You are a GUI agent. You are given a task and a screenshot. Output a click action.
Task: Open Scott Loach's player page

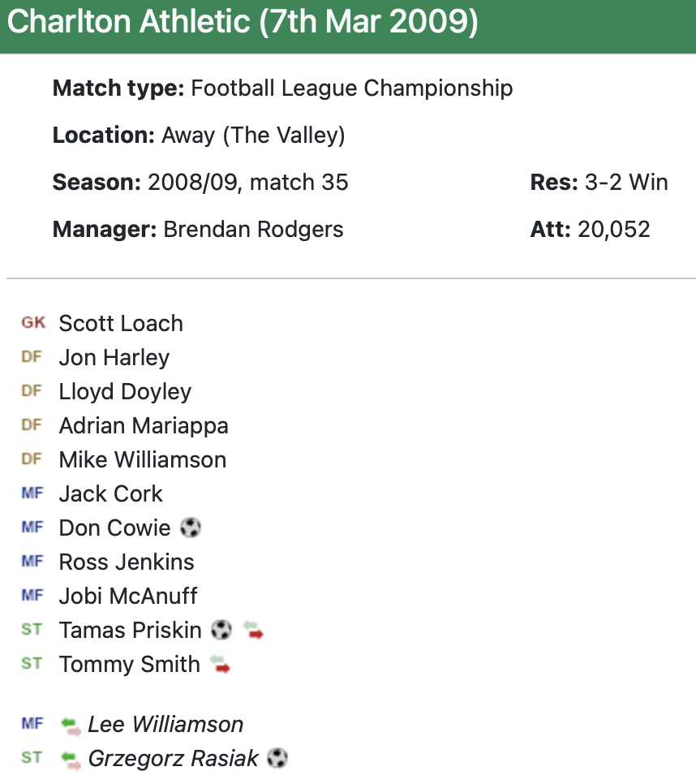tap(121, 324)
